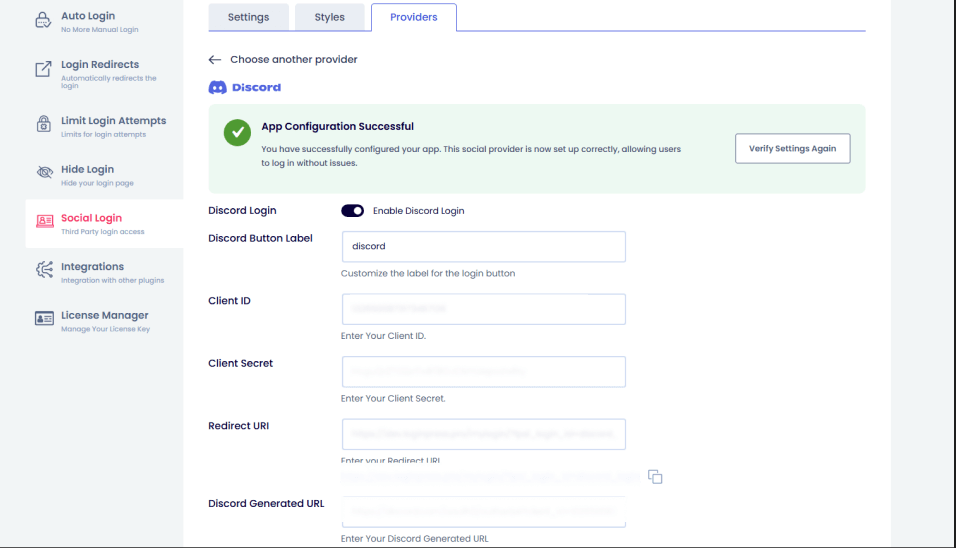This screenshot has height=548, width=956.
Task: Focus the Discord Button Label field
Action: [483, 247]
